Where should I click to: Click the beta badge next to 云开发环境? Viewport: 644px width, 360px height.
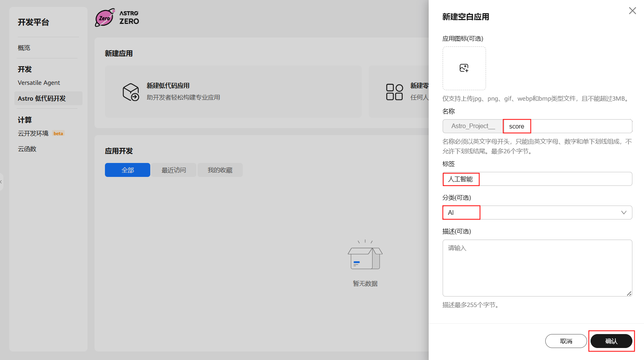point(58,134)
